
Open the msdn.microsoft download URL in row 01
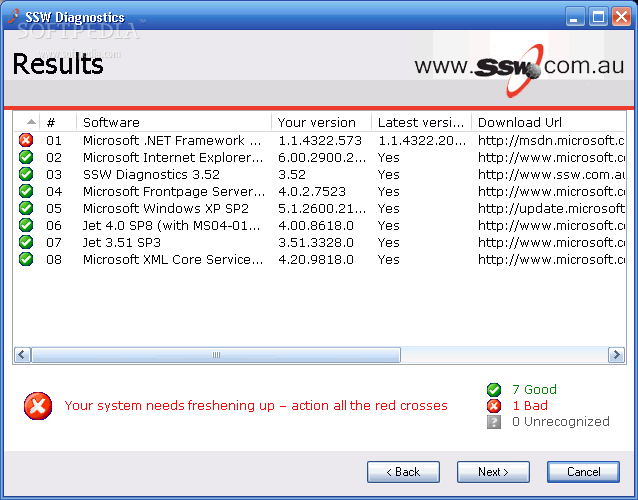(551, 140)
